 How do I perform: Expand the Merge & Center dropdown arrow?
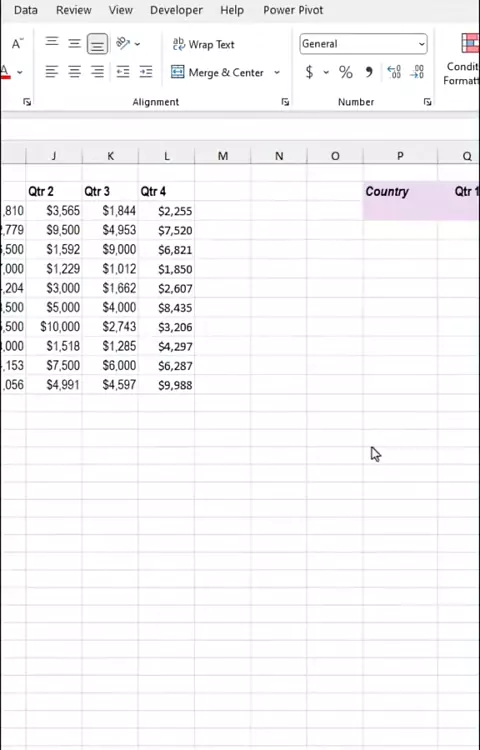click(276, 73)
